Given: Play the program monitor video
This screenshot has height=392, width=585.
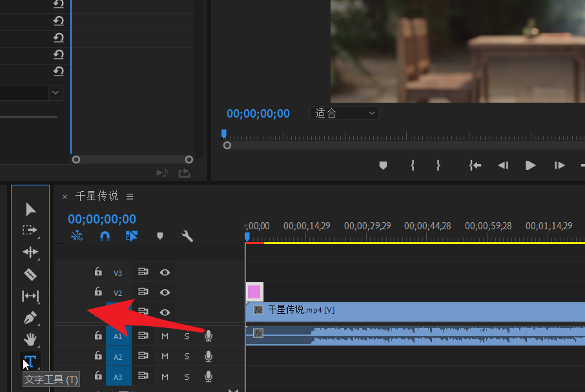Looking at the screenshot, I should point(531,165).
